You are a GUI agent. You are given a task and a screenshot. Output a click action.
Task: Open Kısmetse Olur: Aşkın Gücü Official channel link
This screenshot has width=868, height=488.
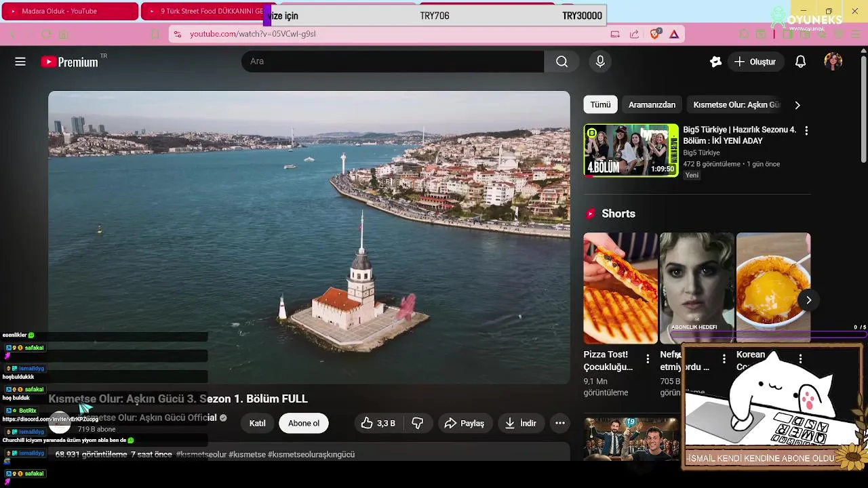[x=148, y=418]
